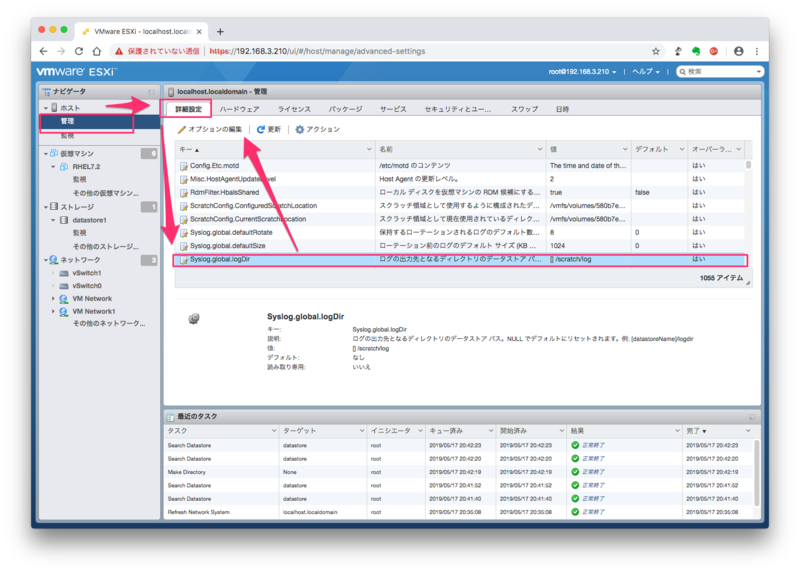Click the Actions button label
The width and height of the screenshot is (800, 573).
[323, 130]
